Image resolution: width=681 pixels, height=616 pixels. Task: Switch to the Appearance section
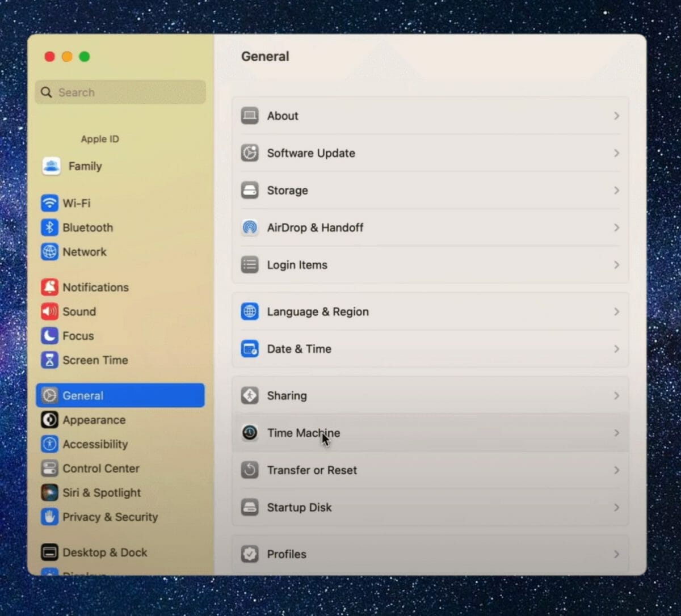click(94, 420)
